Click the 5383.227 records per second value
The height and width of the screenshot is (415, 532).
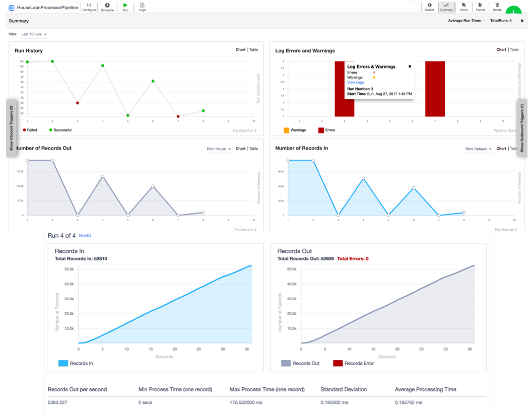57,402
